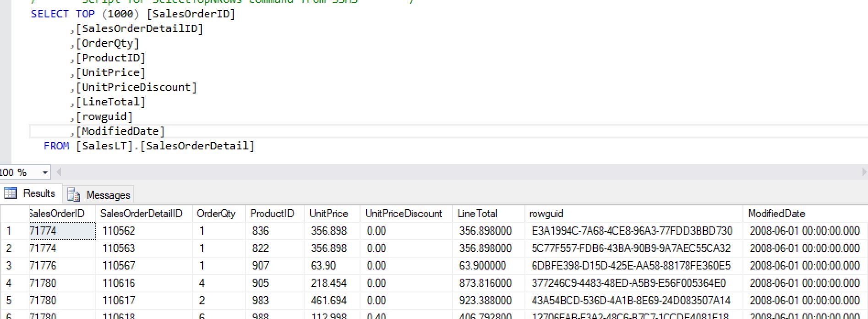Select the LineTotal column header in results
Viewport: 868px width, 319px height.
(x=489, y=214)
